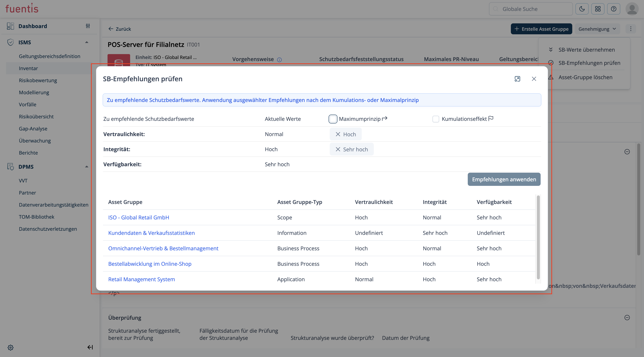Remove the Hoch recommendation for Vertraulichkeit
The image size is (644, 357).
338,134
